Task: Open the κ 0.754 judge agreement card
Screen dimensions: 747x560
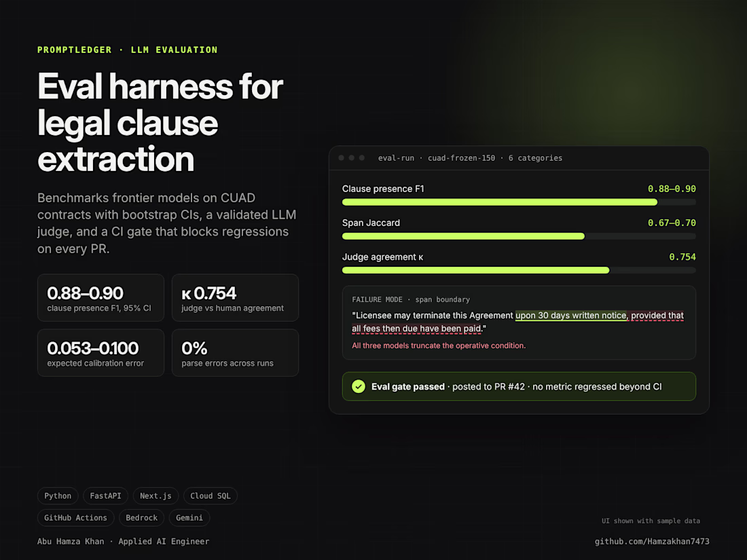Action: click(236, 297)
